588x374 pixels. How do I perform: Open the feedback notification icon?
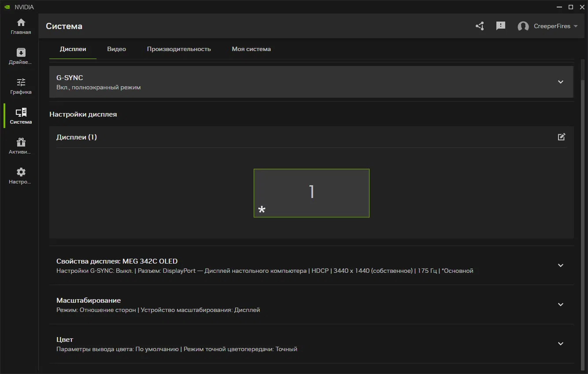pyautogui.click(x=501, y=26)
